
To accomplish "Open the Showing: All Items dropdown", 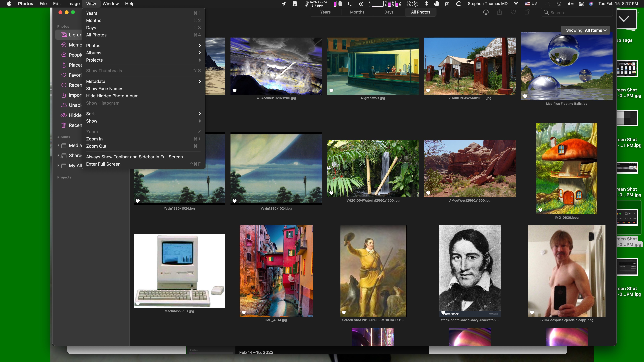I will pos(586,30).
